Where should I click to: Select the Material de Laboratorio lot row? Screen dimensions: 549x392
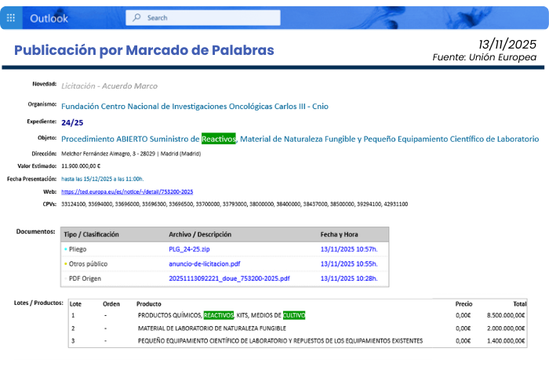point(212,328)
